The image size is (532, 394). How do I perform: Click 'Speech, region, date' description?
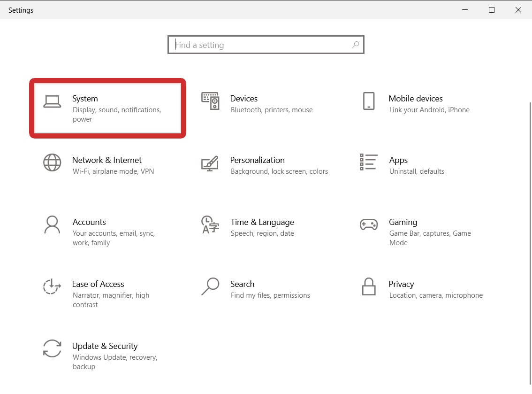tap(262, 233)
